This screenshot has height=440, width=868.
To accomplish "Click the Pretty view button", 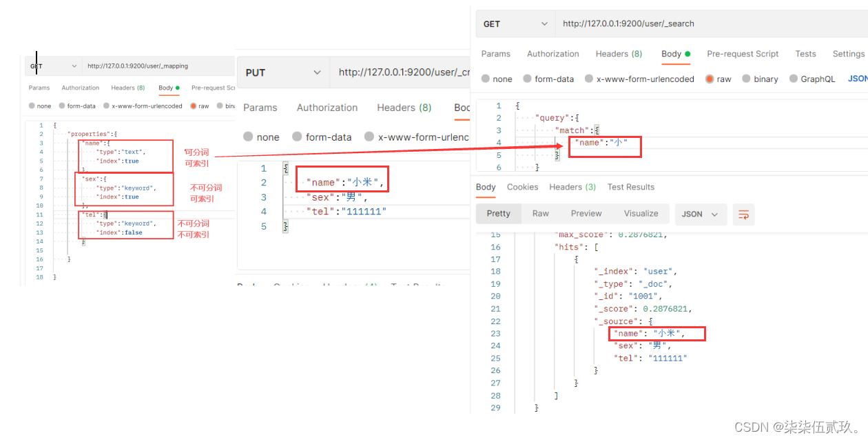I will click(x=499, y=214).
